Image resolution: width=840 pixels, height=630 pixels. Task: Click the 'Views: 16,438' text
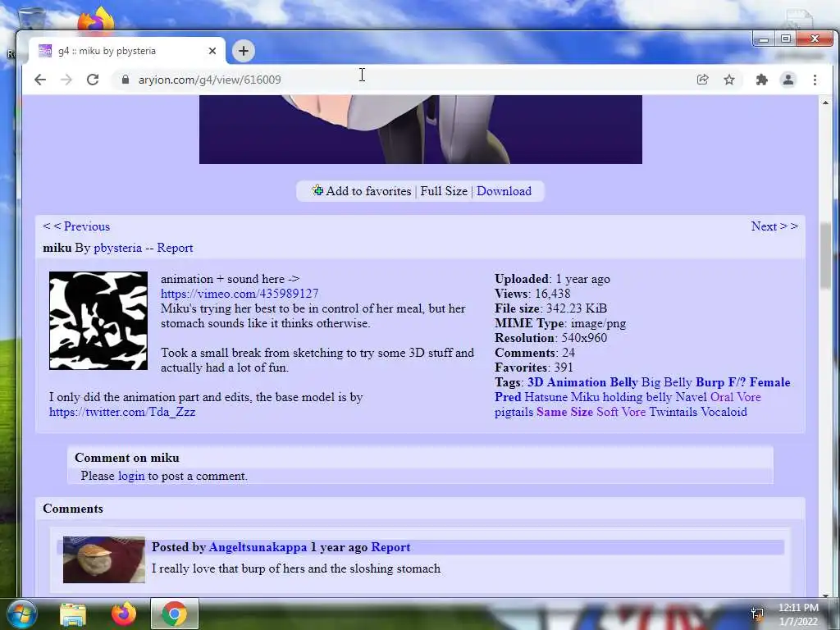[532, 294]
